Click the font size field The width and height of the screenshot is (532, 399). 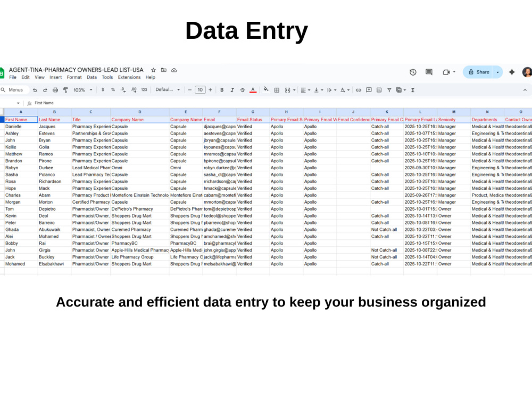pyautogui.click(x=200, y=90)
